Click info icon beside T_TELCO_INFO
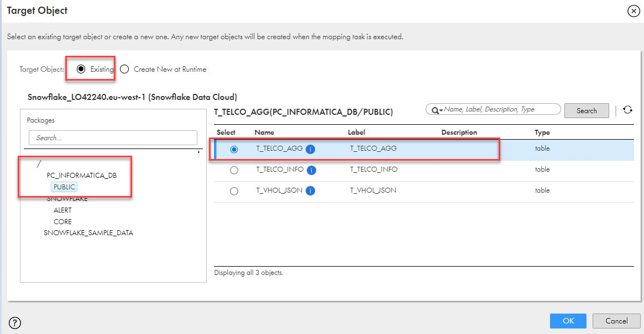This screenshot has height=334, width=644. point(311,170)
